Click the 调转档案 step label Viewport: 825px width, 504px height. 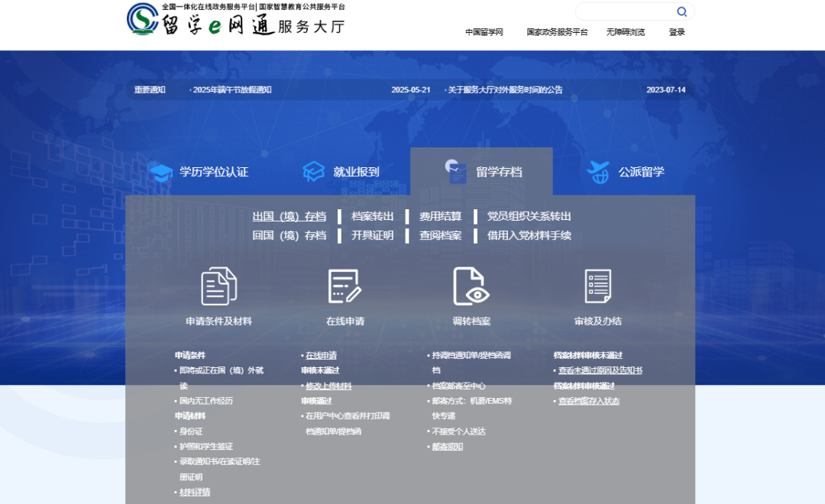point(471,321)
